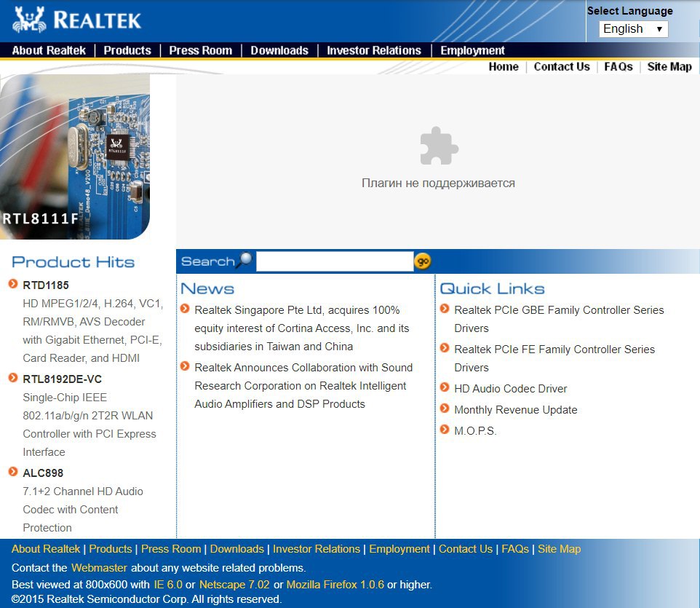This screenshot has height=608, width=700.
Task: Open Investor Relations in top navigation
Action: pos(374,50)
